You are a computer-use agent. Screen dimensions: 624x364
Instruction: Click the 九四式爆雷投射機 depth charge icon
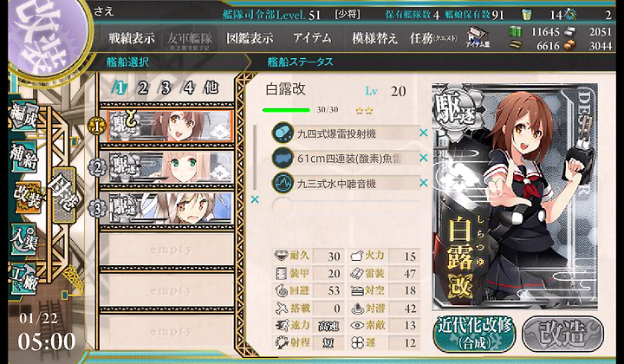tap(283, 133)
